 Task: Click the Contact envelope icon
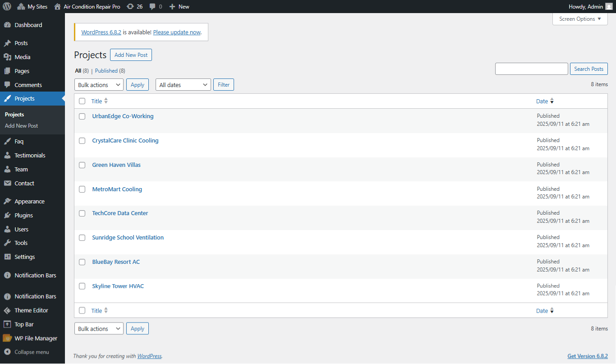[7, 183]
